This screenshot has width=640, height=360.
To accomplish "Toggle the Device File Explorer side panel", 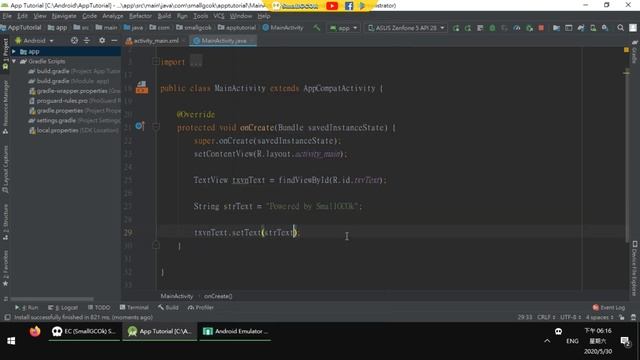I will (634, 268).
